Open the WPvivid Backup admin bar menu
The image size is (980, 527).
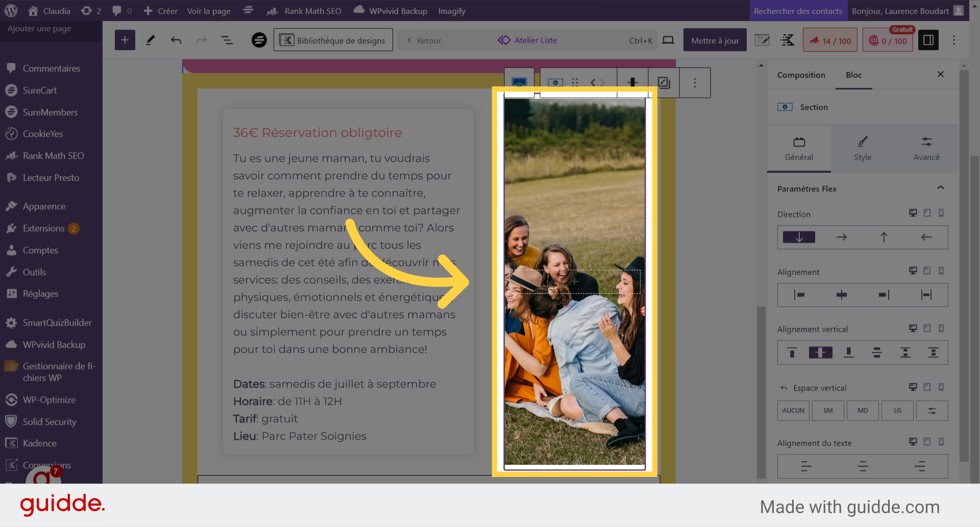point(390,11)
